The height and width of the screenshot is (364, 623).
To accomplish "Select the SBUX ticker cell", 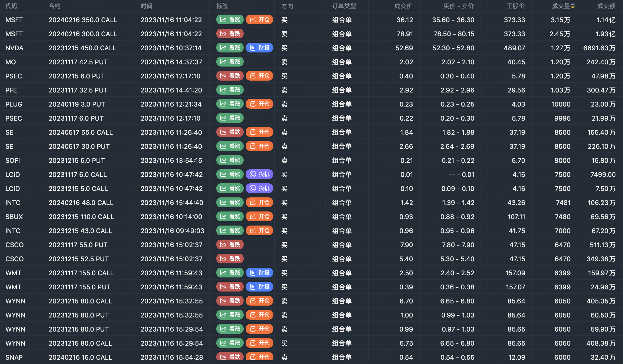I will point(14,217).
